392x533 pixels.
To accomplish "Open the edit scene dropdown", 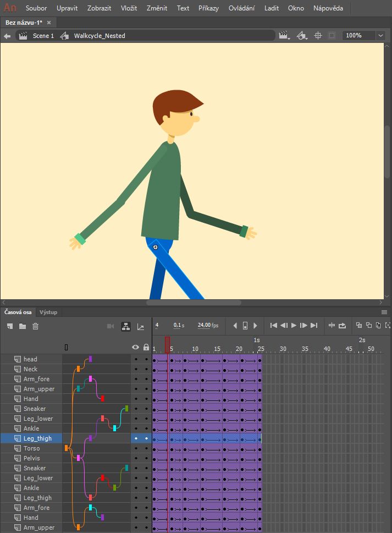I will click(284, 36).
